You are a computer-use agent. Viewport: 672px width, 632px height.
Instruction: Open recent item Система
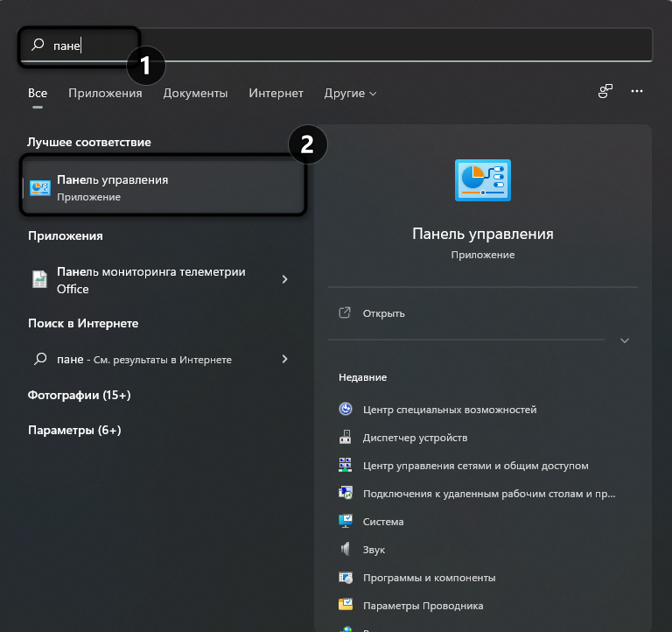[x=383, y=522]
